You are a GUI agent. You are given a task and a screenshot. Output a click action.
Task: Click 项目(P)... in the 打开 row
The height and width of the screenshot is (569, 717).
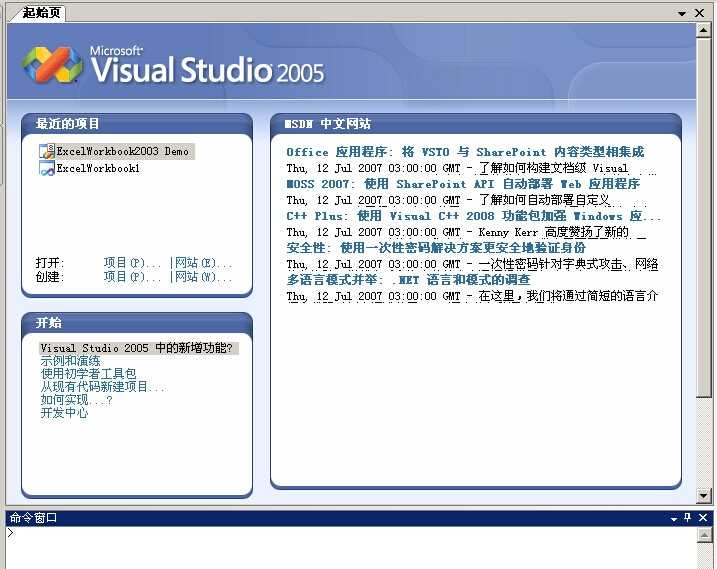point(132,263)
